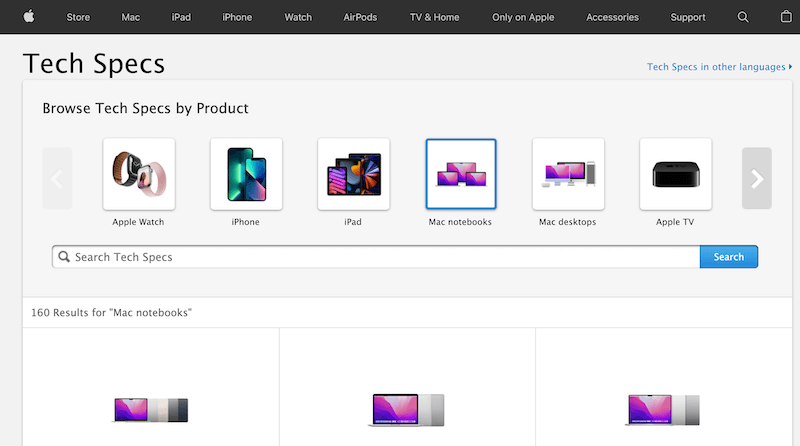Click the 160 Results for "Mac notebooks" text
The width and height of the screenshot is (800, 446).
[x=111, y=312]
